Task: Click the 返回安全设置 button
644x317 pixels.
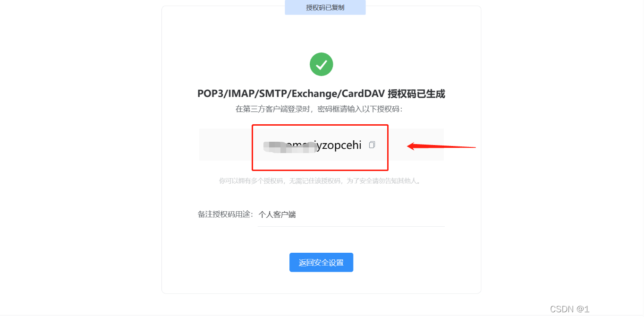Action: click(321, 263)
